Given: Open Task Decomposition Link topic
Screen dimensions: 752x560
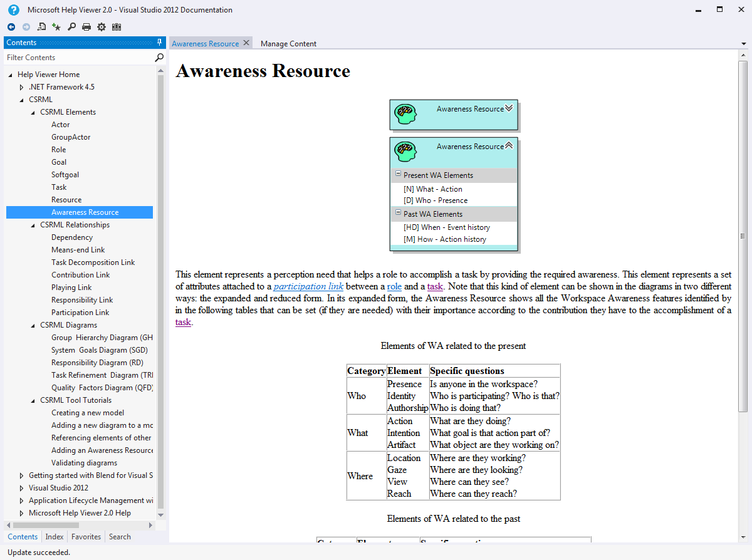Looking at the screenshot, I should (93, 262).
